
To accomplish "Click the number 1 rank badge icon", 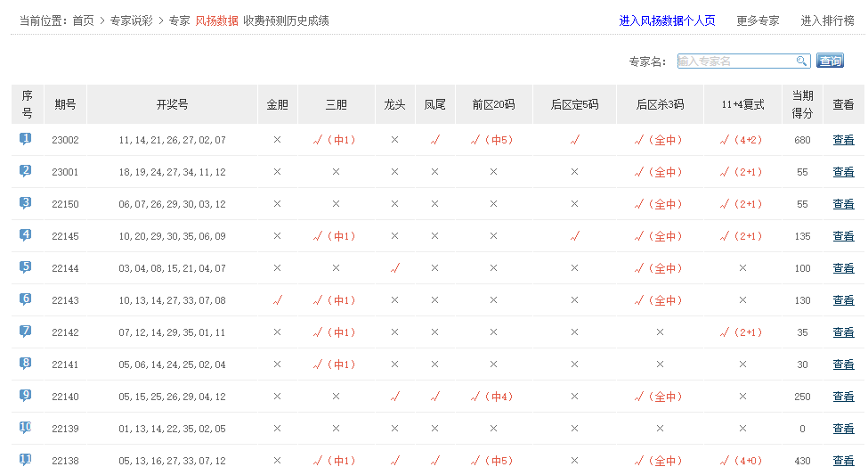I will [x=26, y=139].
